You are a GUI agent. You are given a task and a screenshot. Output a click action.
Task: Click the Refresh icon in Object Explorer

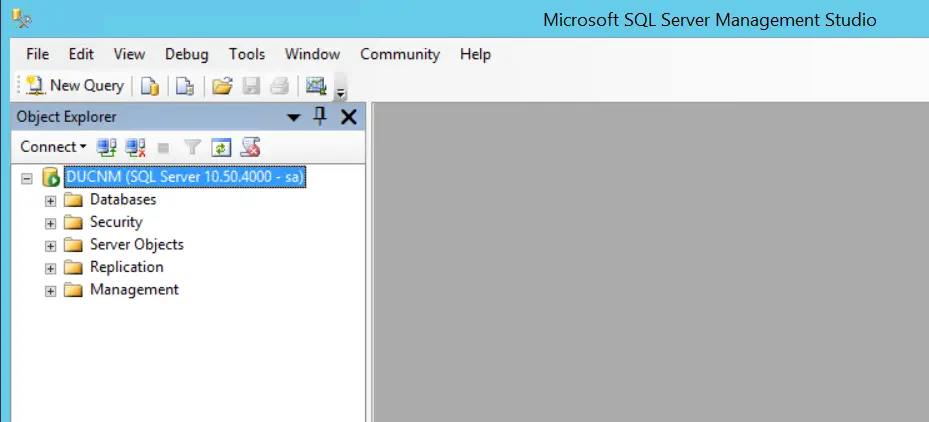pyautogui.click(x=221, y=147)
